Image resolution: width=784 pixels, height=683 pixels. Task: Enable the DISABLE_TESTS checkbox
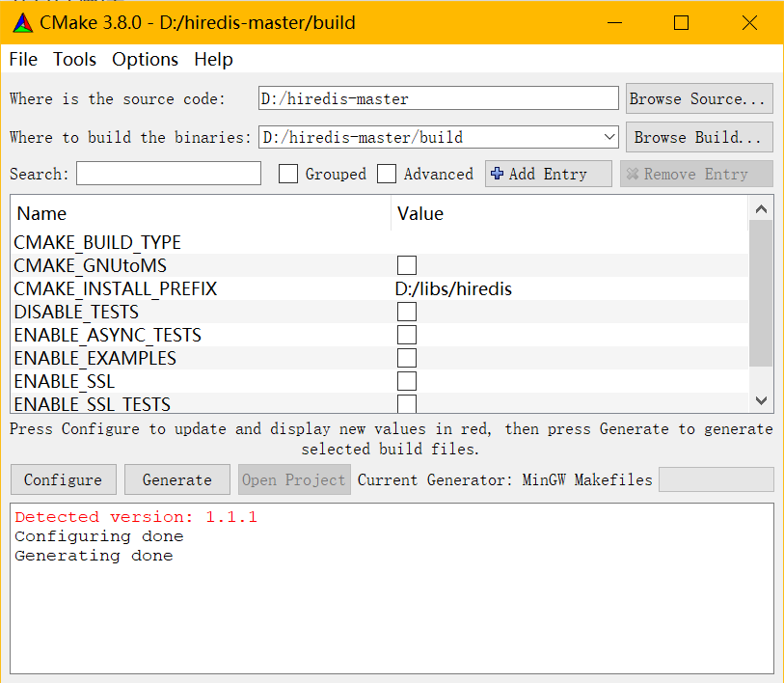pyautogui.click(x=407, y=312)
